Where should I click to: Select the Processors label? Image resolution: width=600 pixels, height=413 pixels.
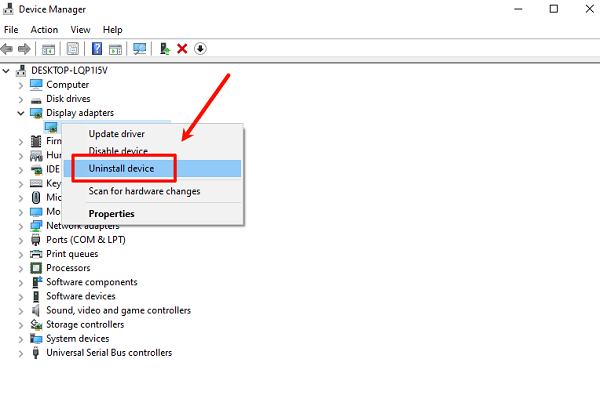[x=68, y=268]
